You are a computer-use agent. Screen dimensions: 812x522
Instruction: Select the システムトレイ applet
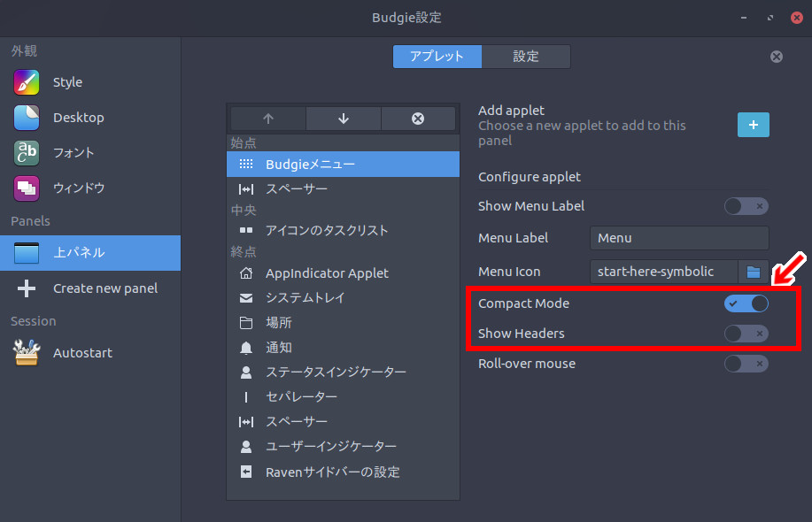click(x=343, y=298)
